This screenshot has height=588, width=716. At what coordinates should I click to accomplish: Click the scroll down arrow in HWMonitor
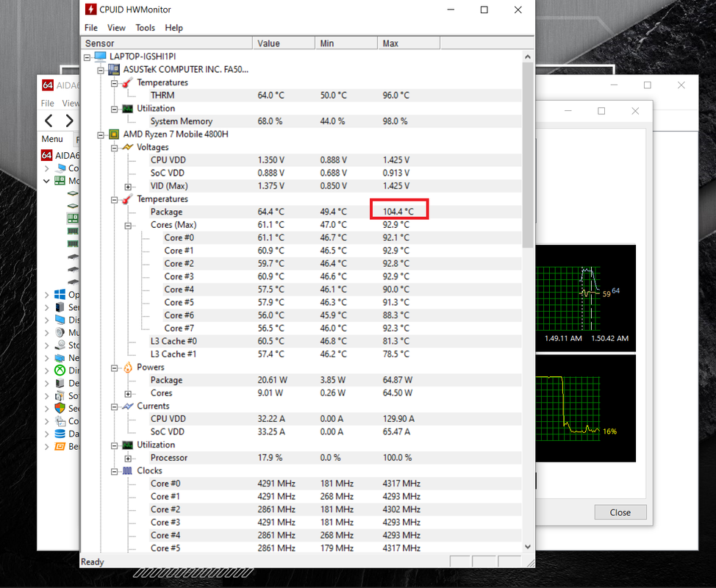pos(528,546)
